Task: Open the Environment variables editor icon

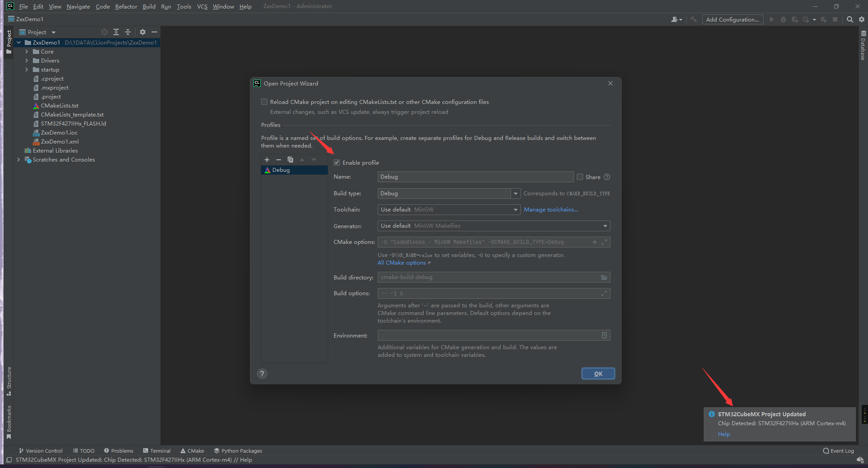Action: pyautogui.click(x=604, y=335)
